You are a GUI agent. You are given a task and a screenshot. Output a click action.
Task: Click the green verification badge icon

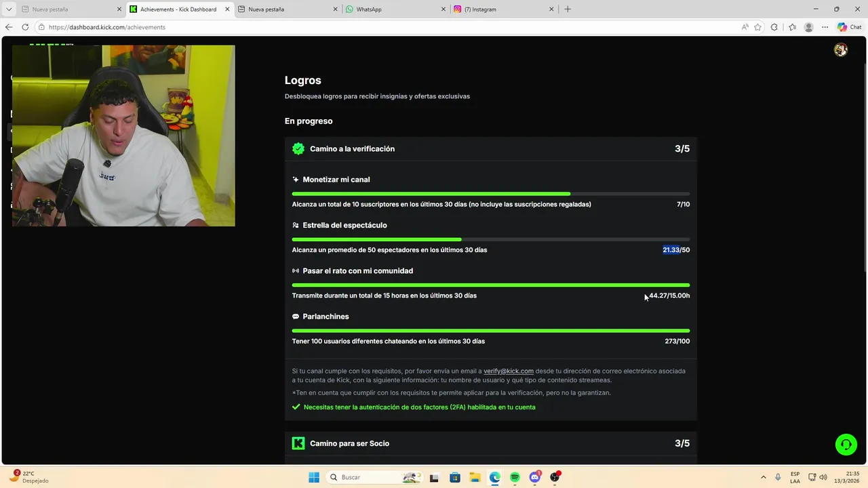(x=298, y=148)
